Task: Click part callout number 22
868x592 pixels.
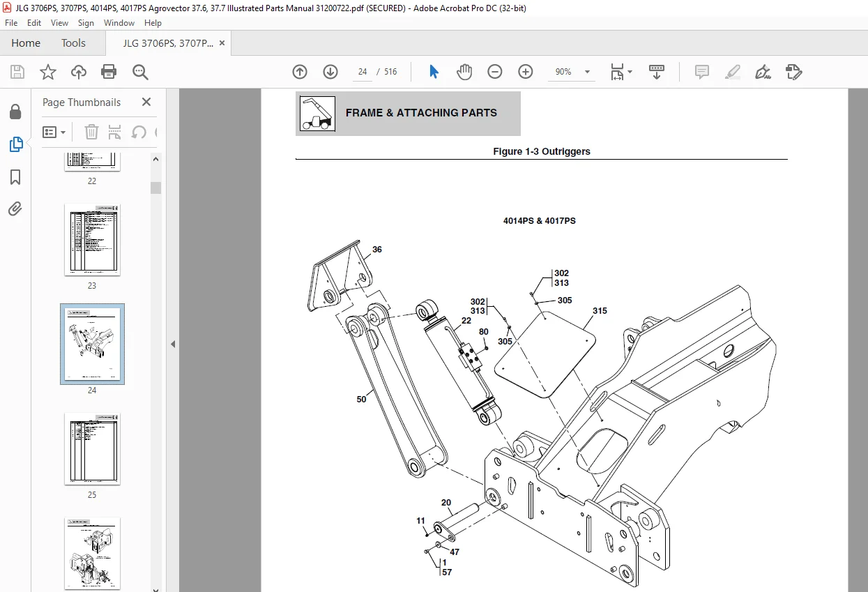Action: pos(466,321)
